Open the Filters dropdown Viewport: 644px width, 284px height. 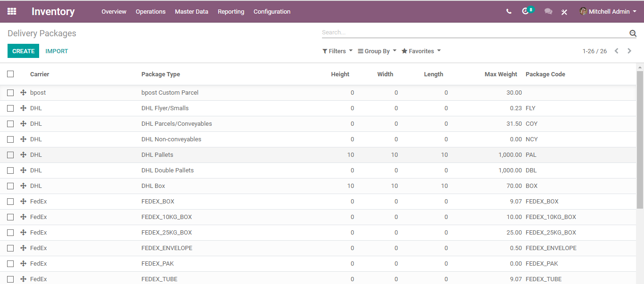click(x=338, y=51)
